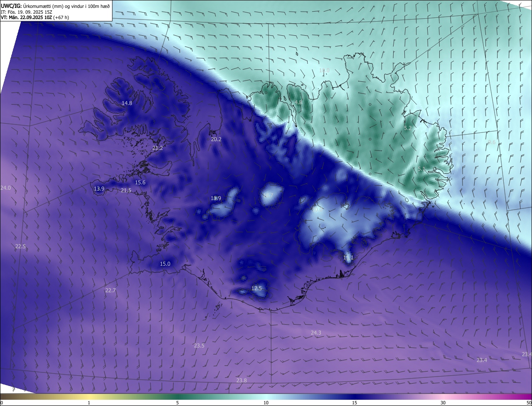Click the 4.8 value in the north
Image resolution: width=532 pixels, height=406 pixels.
(298, 102)
